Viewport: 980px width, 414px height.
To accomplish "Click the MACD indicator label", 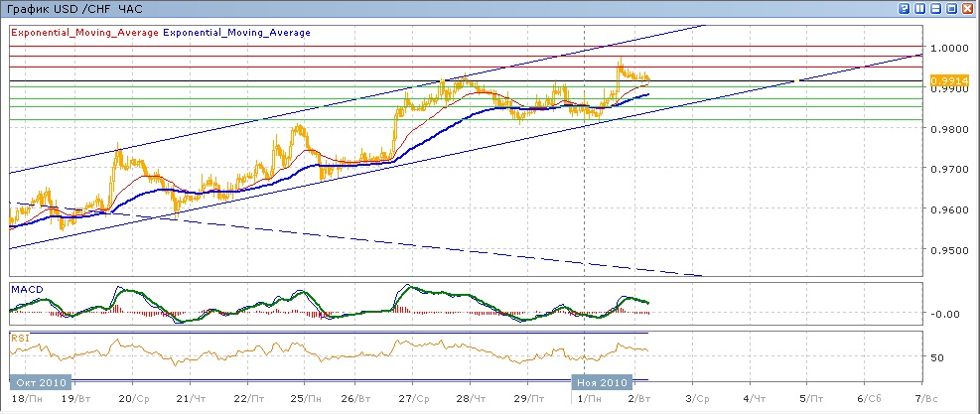I will [x=26, y=289].
